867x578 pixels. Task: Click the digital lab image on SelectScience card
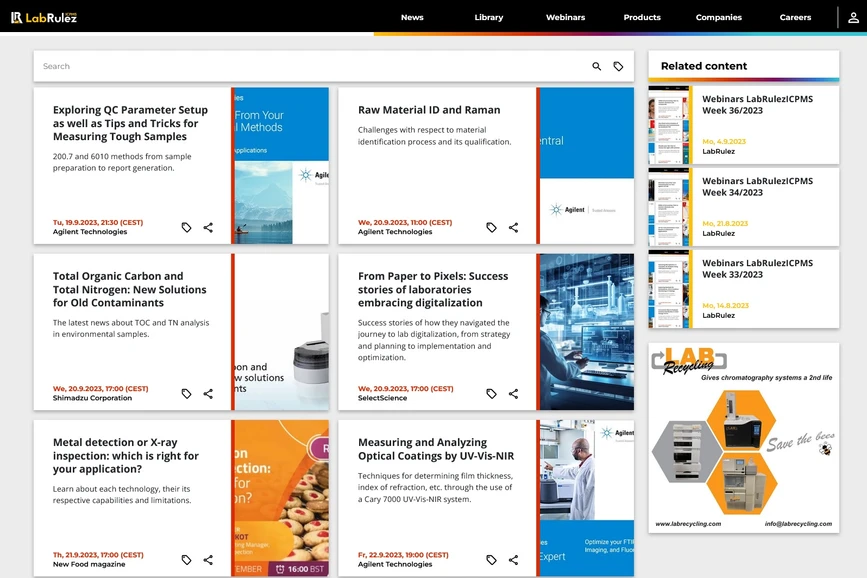(587, 332)
